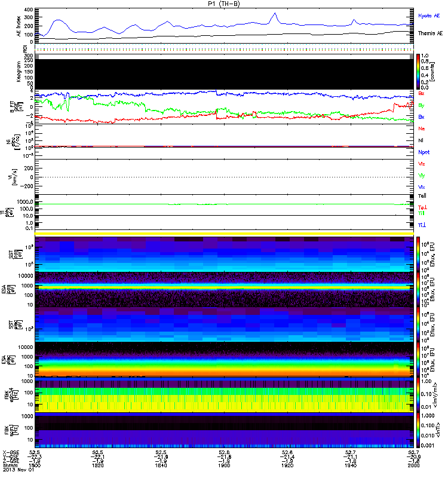Click the Npot legend label
This screenshot has width=448, height=478.
point(423,151)
